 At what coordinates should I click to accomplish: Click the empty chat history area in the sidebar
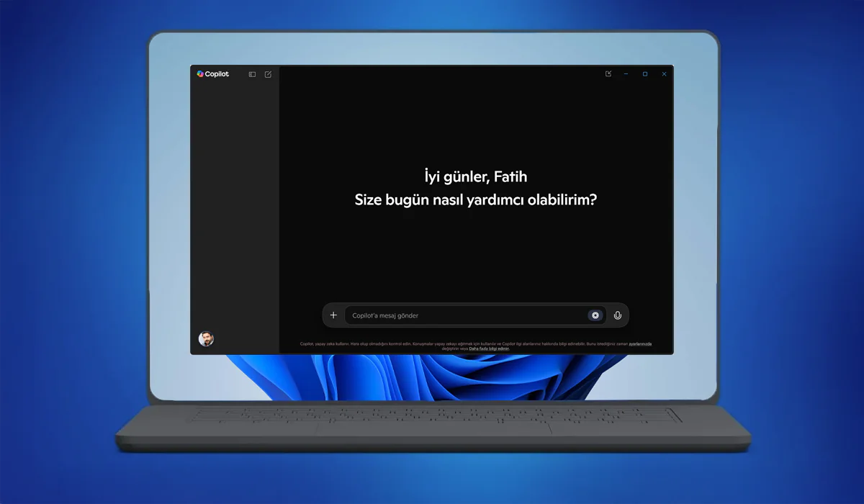235,202
